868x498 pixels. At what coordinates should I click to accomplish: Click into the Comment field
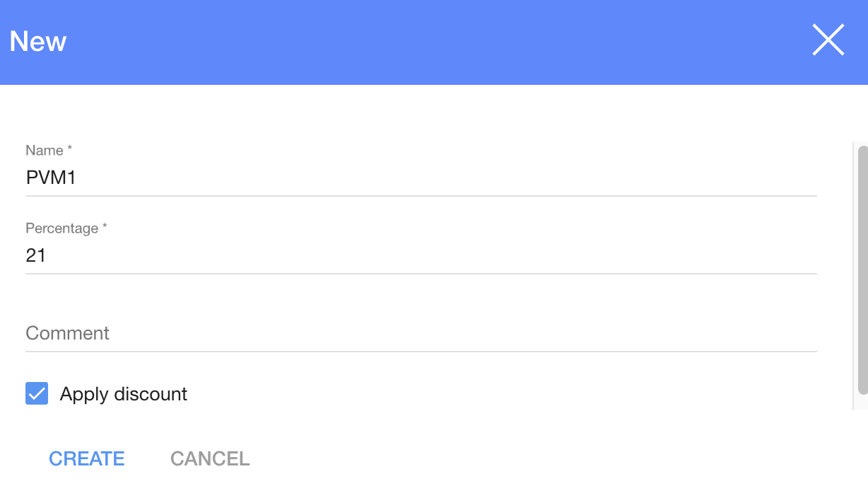coord(421,333)
